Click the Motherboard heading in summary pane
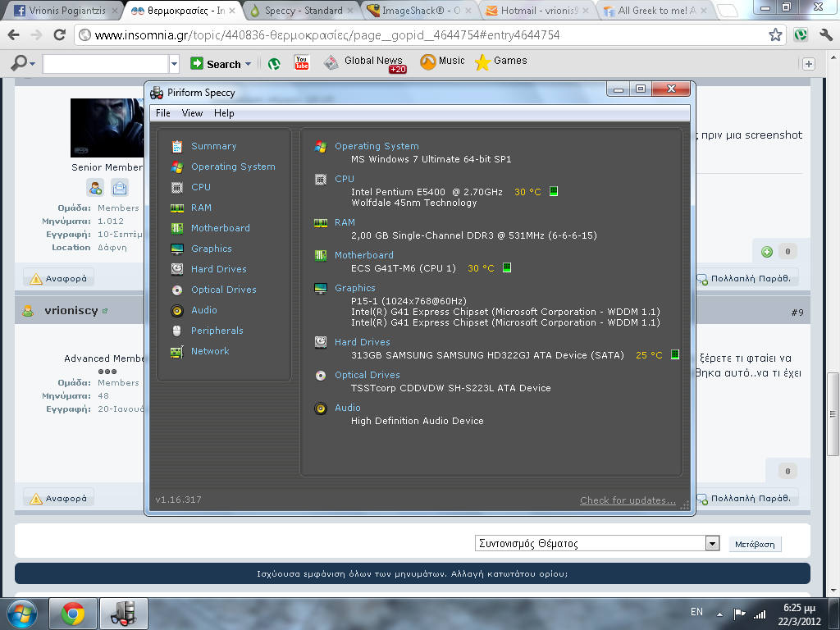Image resolution: width=840 pixels, height=630 pixels. (363, 255)
